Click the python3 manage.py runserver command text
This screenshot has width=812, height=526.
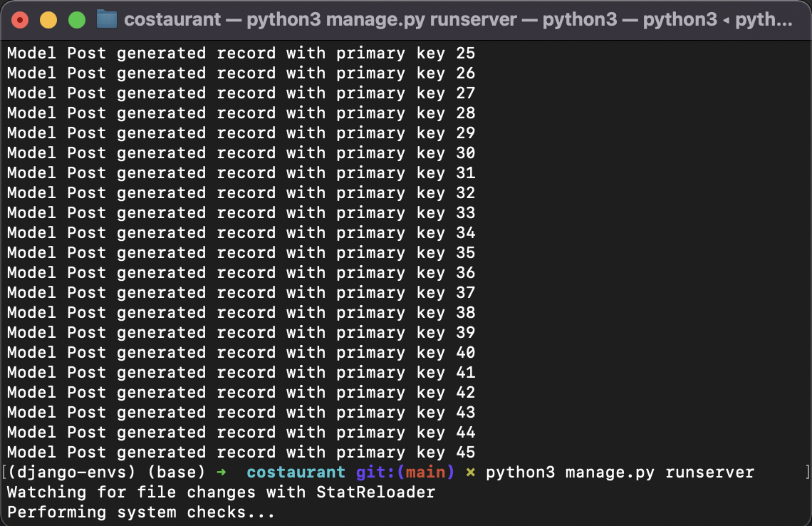click(620, 472)
